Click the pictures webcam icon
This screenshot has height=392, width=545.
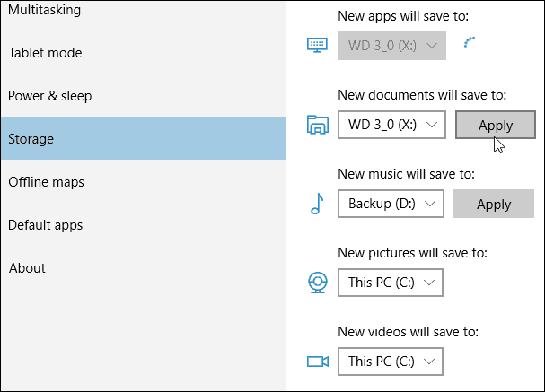(x=318, y=283)
